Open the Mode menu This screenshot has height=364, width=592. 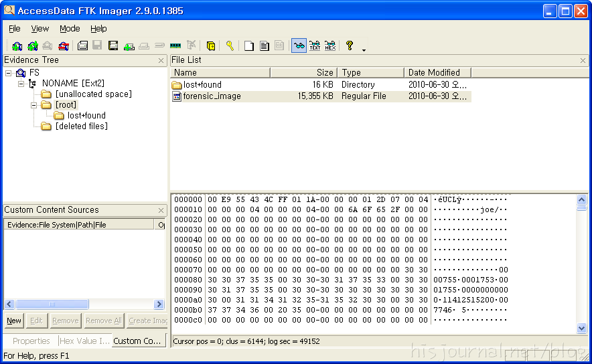(70, 29)
